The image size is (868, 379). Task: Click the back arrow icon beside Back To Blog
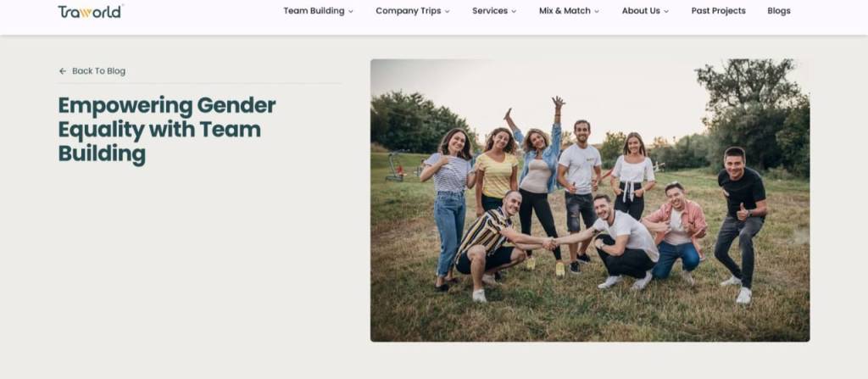click(x=63, y=71)
